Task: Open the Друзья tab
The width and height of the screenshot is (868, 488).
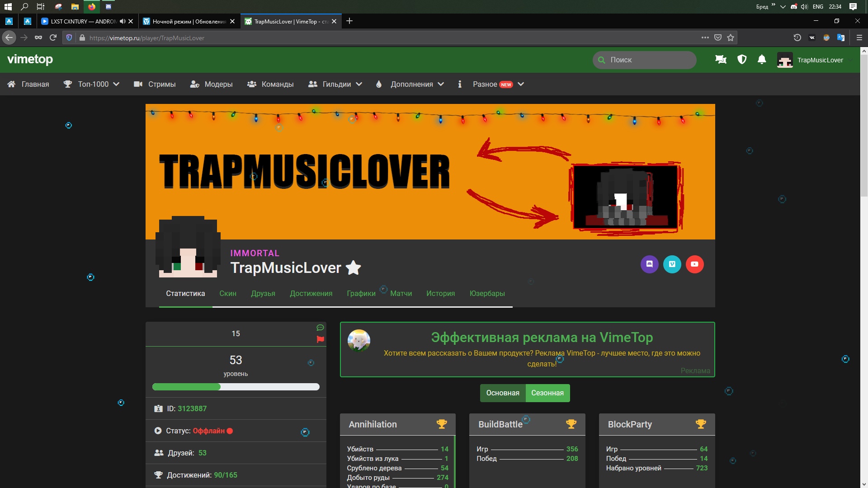Action: click(263, 294)
